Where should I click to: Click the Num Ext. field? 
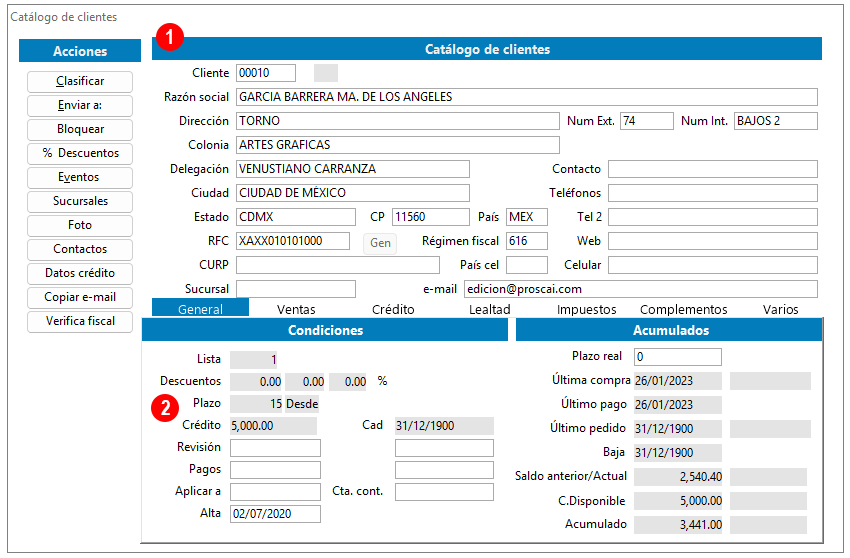pos(647,121)
